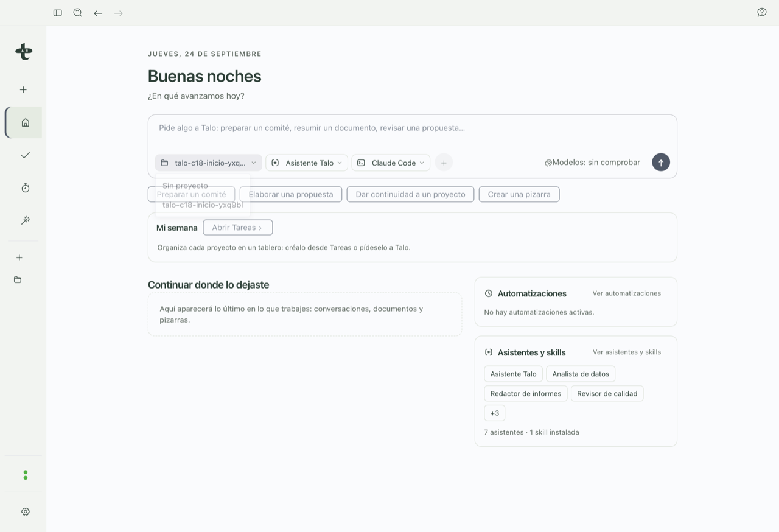Click 'Modelos: sin comprobar' status
779x532 pixels.
click(592, 163)
